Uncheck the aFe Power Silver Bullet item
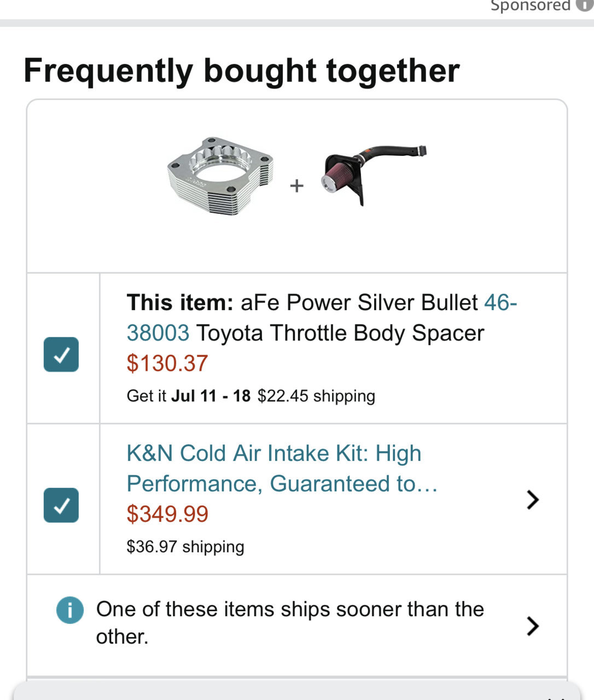This screenshot has height=700, width=594. (x=61, y=354)
